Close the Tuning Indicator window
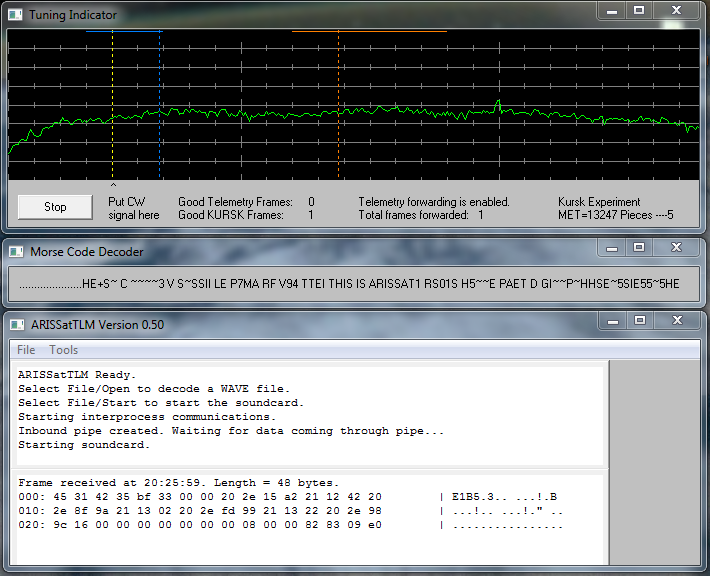The height and width of the screenshot is (576, 710). (x=676, y=11)
